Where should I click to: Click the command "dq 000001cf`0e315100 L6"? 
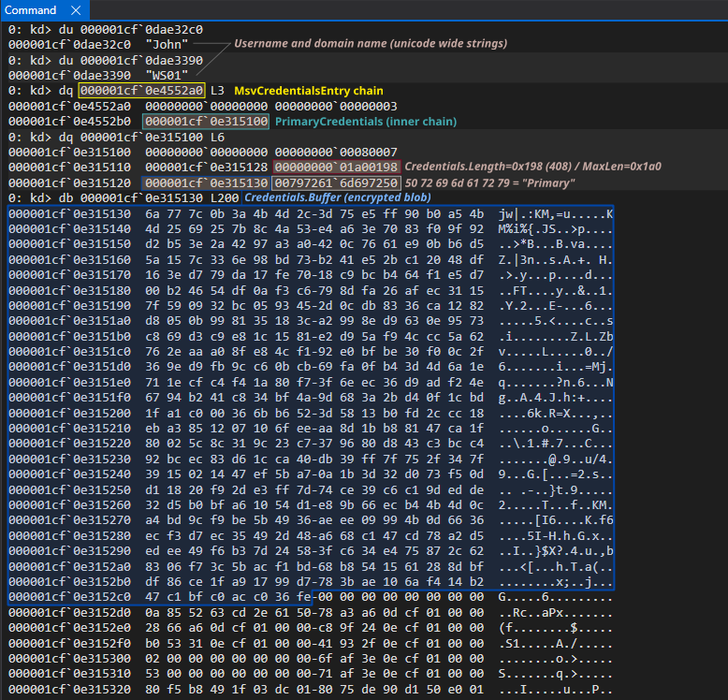pyautogui.click(x=141, y=138)
